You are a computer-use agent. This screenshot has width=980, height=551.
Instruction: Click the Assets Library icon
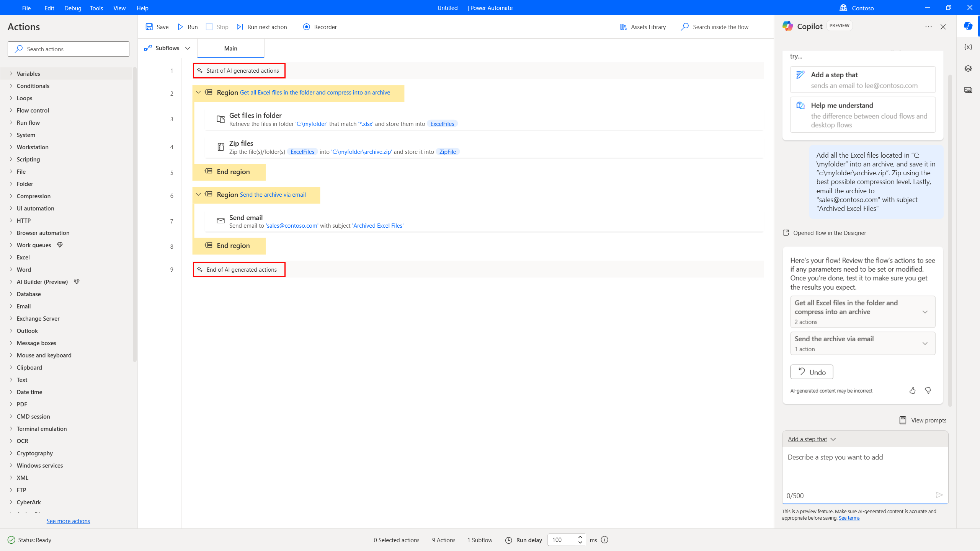[x=622, y=27]
